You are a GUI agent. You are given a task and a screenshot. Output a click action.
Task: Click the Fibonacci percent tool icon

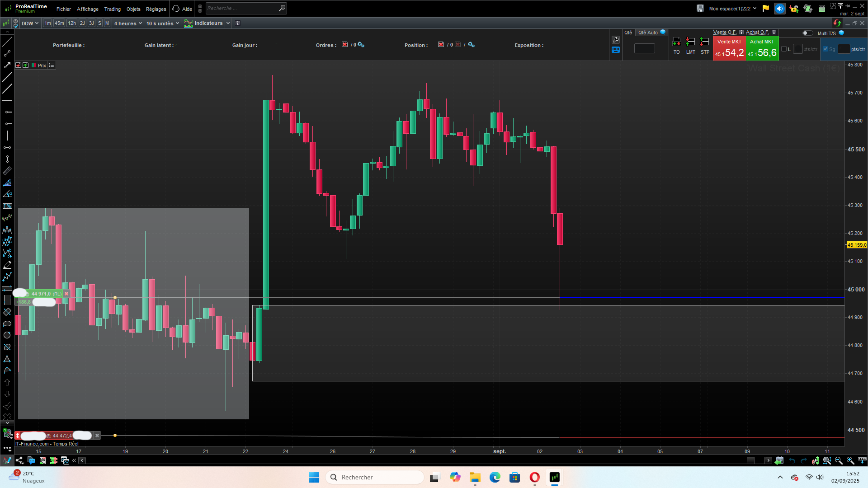7,206
